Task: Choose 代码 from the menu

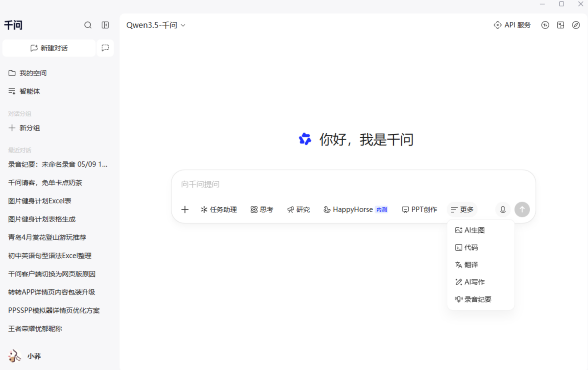Action: 481,247
